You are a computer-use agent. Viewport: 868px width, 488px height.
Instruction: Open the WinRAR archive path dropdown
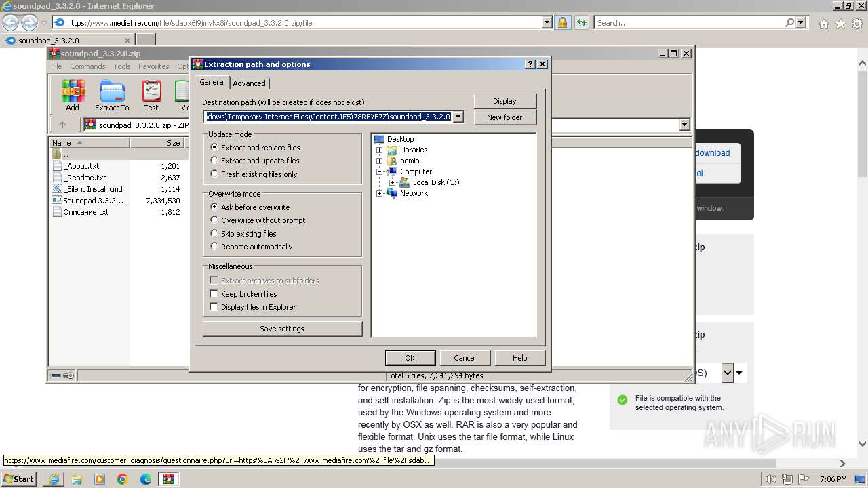(x=684, y=125)
